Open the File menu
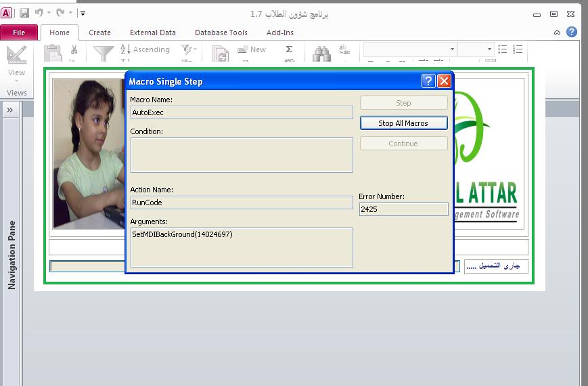 click(x=19, y=33)
